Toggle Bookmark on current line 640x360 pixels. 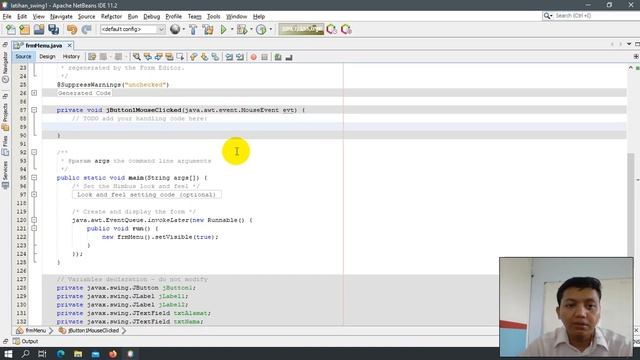pos(215,57)
